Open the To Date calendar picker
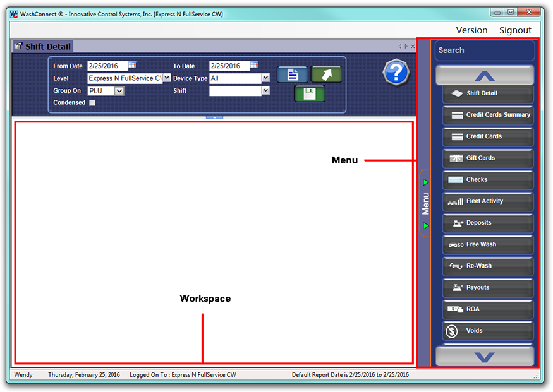The image size is (553, 392). pyautogui.click(x=253, y=65)
